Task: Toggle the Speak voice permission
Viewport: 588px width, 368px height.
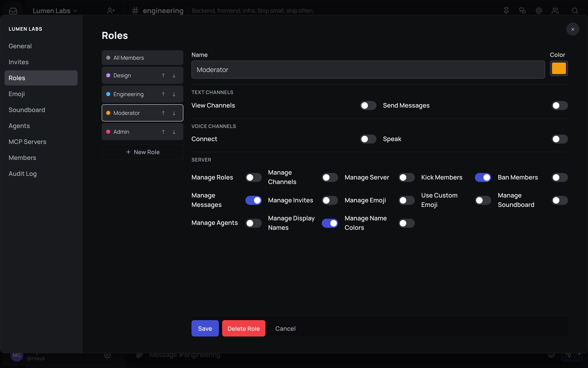Action: [x=559, y=139]
